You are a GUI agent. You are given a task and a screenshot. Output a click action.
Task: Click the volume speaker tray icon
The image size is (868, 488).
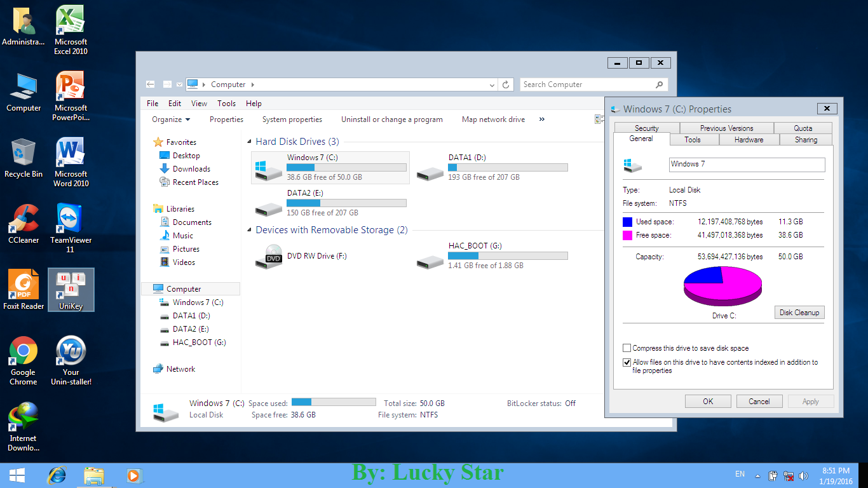pos(804,475)
